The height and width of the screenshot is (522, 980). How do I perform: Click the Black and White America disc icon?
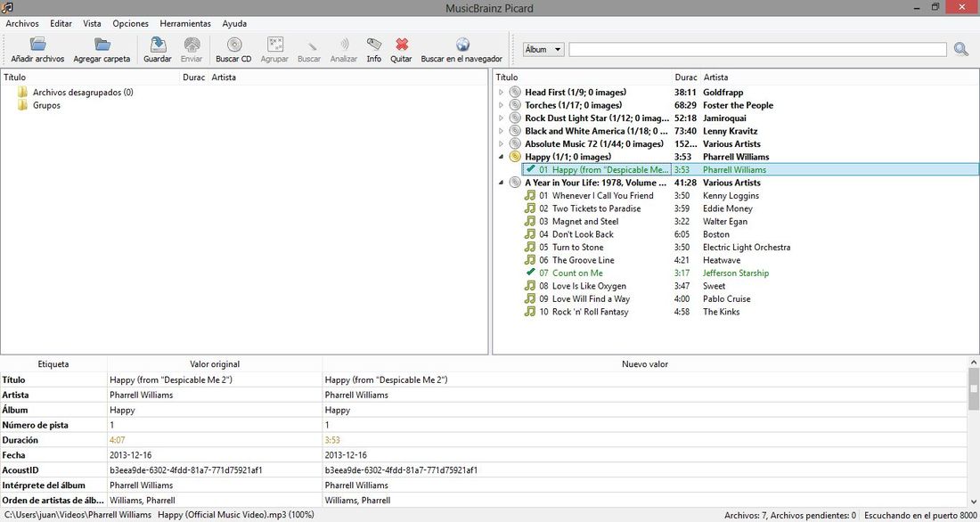tap(515, 131)
